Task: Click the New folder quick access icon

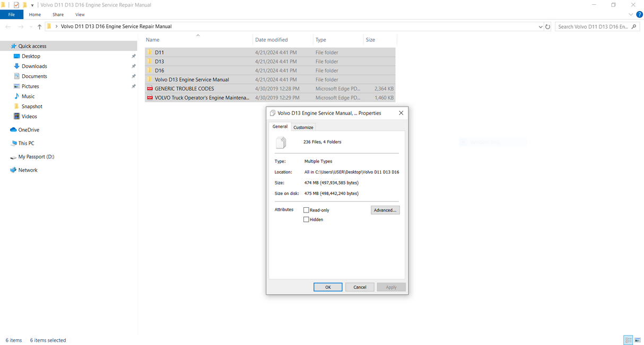Action: [x=24, y=5]
